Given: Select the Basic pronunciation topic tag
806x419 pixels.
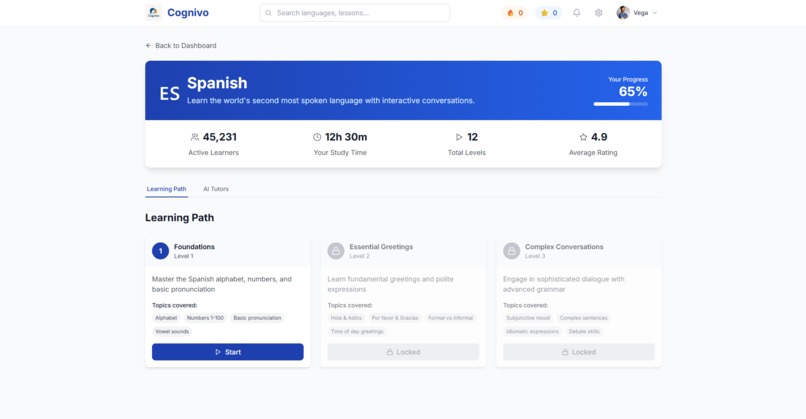Looking at the screenshot, I should [257, 318].
